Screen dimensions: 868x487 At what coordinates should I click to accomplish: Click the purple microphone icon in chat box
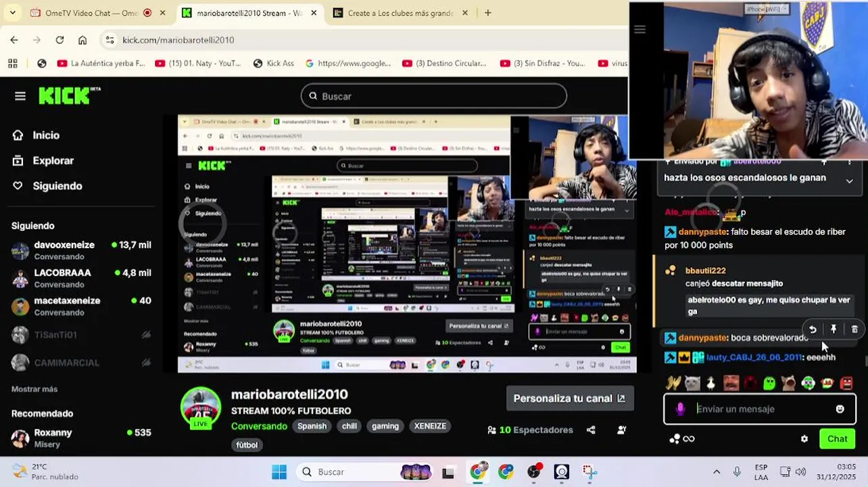click(681, 409)
